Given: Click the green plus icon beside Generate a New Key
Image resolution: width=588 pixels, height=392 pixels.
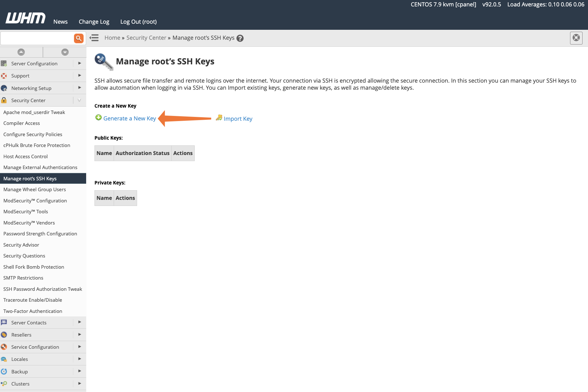Looking at the screenshot, I should pyautogui.click(x=98, y=117).
